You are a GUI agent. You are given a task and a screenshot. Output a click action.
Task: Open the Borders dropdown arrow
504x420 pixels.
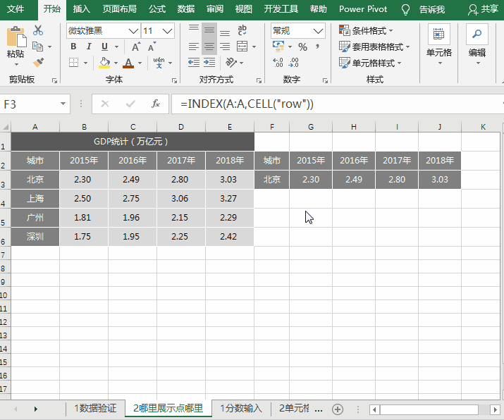coord(85,63)
